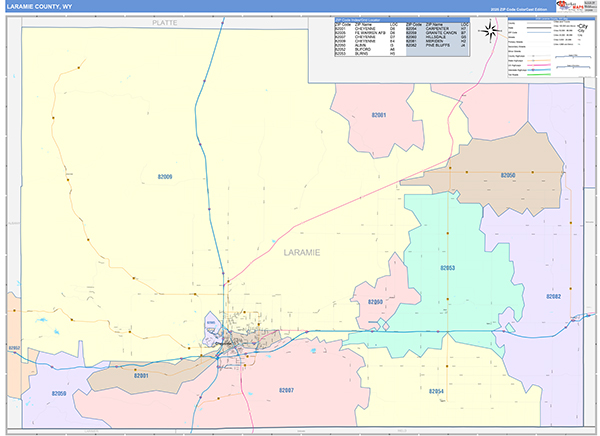This screenshot has height=436, width=600.
Task: Click the ZIP 82060 label
Action: coord(375,302)
